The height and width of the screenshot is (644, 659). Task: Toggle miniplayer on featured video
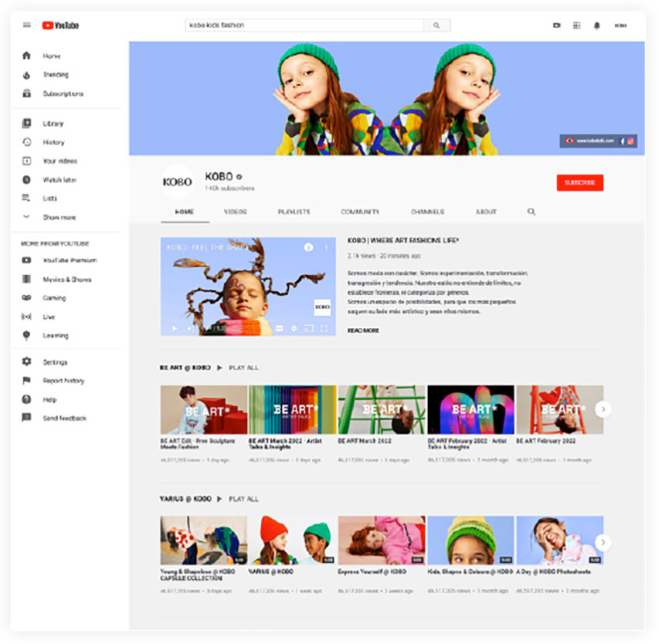308,328
